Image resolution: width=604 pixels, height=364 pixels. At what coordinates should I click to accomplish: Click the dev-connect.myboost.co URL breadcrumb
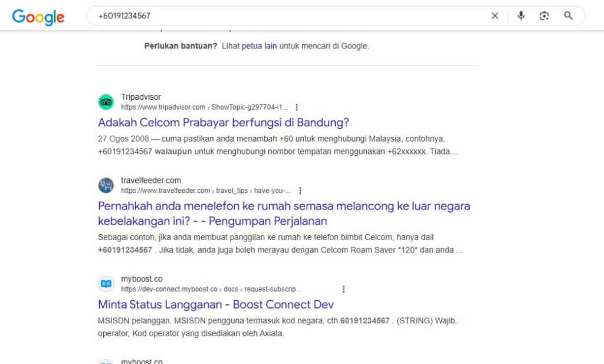(211, 289)
